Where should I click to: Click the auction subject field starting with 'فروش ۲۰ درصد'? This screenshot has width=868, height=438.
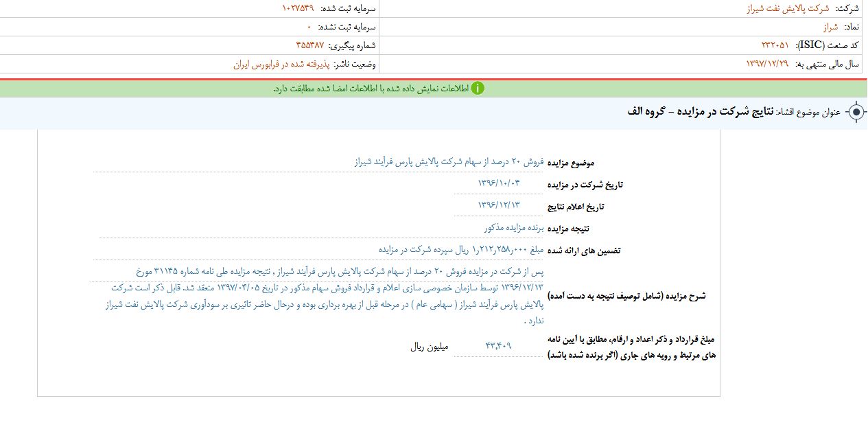pyautogui.click(x=320, y=162)
